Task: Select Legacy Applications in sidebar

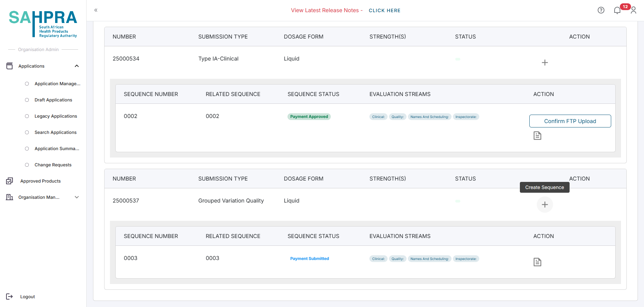Action: [x=55, y=116]
